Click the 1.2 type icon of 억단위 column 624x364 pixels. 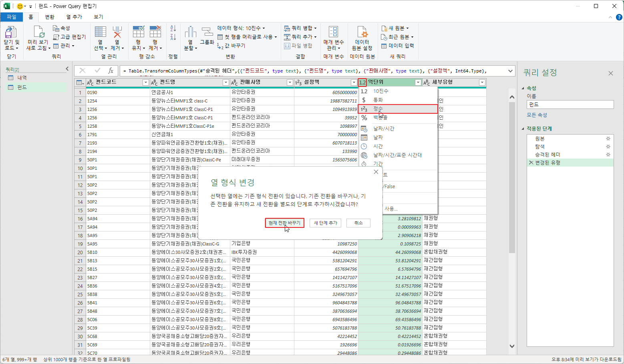362,82
